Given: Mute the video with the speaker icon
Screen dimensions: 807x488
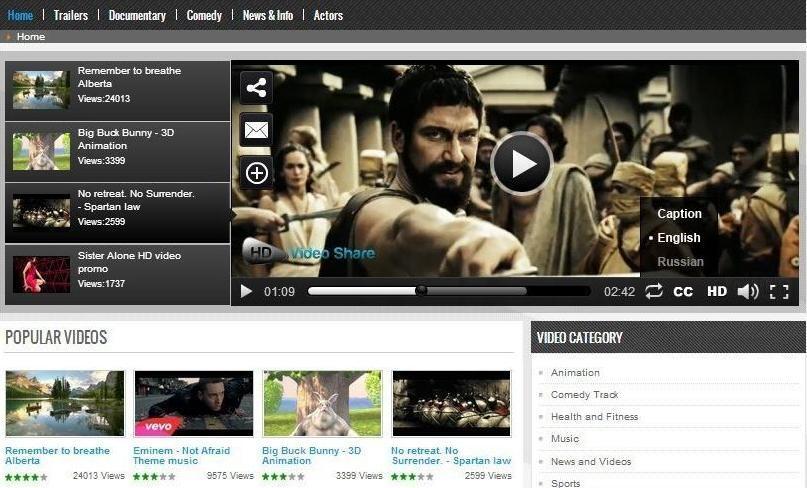Looking at the screenshot, I should (x=748, y=291).
